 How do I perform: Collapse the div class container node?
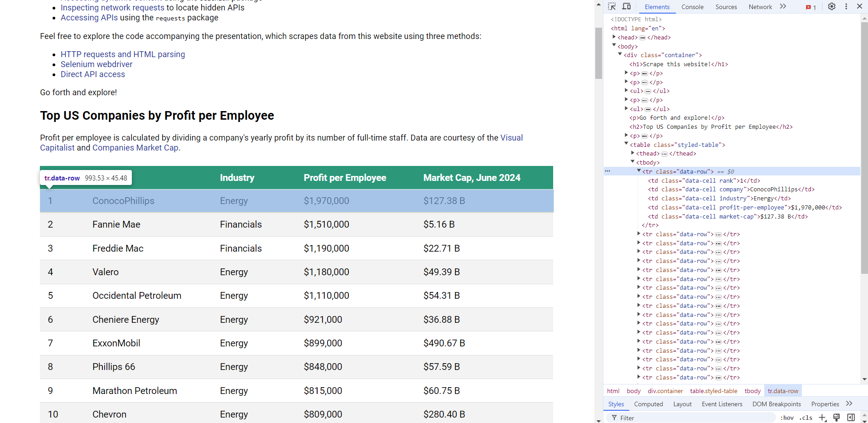point(620,54)
